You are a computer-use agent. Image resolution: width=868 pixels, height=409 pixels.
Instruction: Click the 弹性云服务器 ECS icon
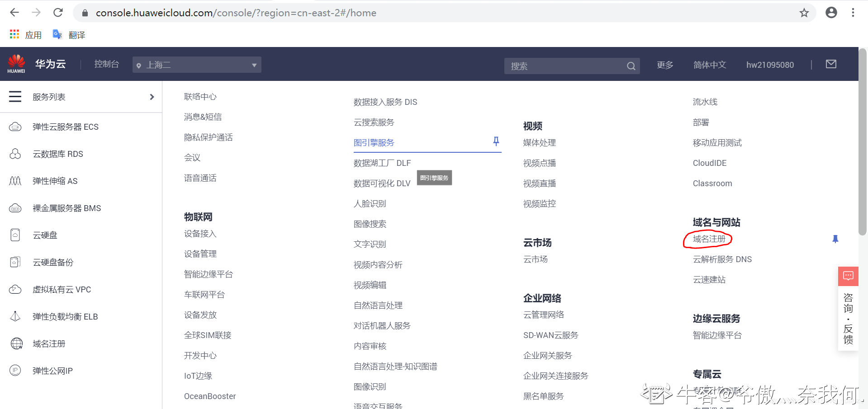[x=15, y=127]
